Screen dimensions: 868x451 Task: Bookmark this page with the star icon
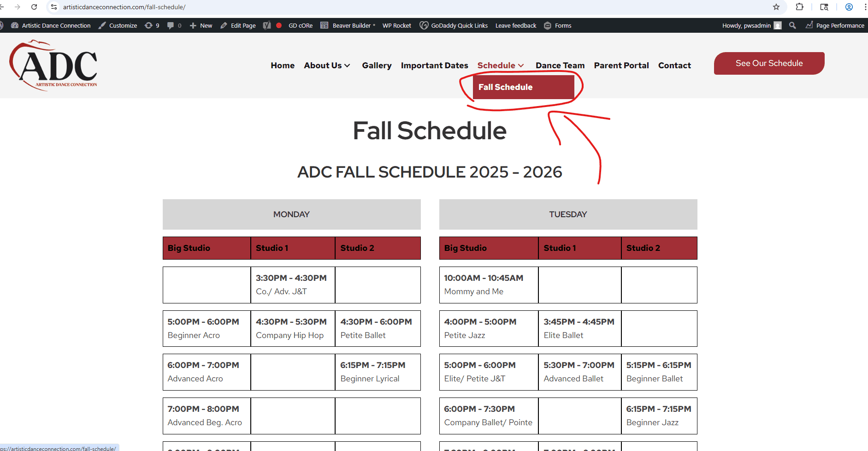(x=776, y=7)
